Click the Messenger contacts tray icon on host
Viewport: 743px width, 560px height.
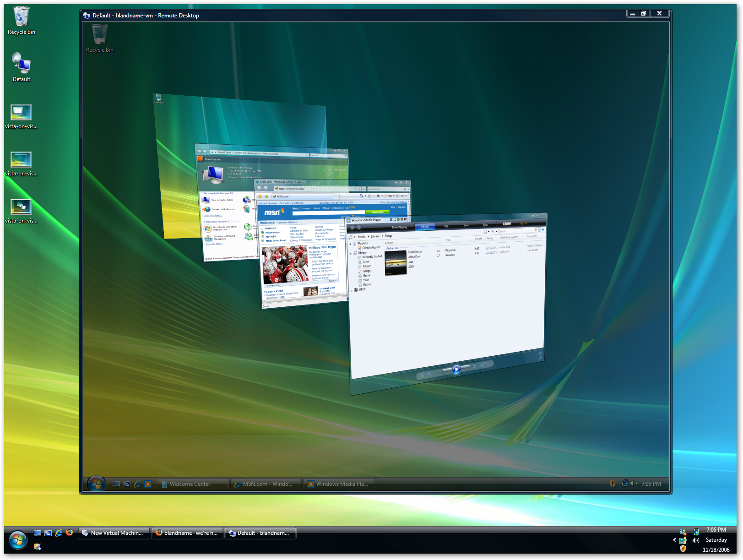(683, 532)
